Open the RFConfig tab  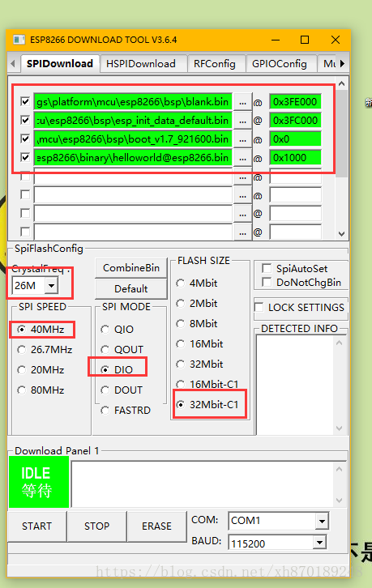(x=215, y=64)
